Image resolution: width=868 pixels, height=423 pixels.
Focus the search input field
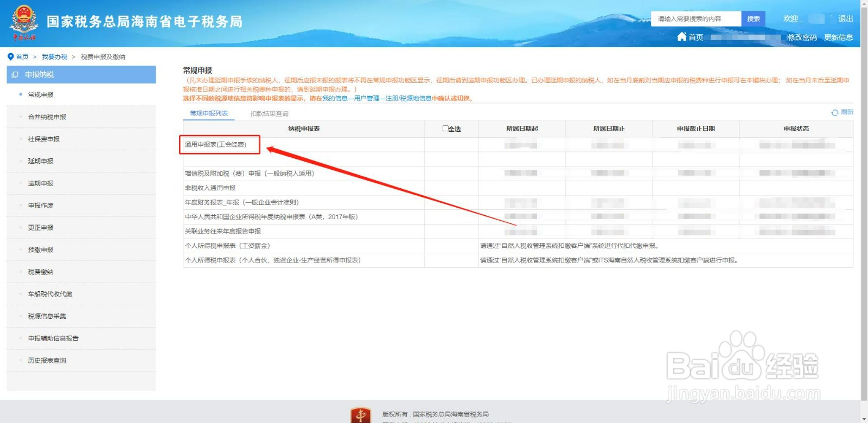696,19
